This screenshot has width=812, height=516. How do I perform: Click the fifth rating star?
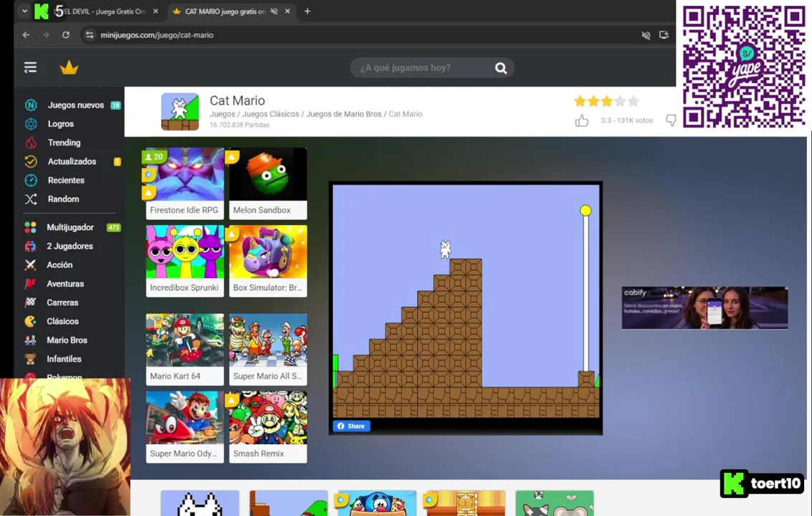click(x=633, y=101)
